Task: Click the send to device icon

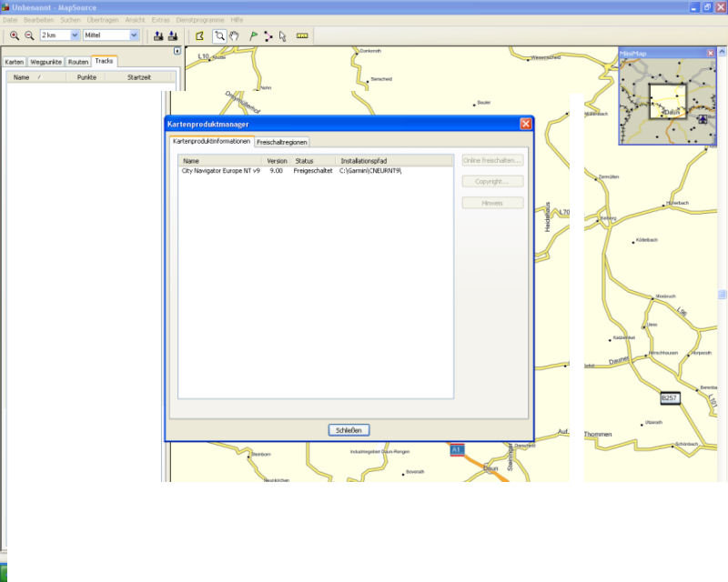Action: 158,35
